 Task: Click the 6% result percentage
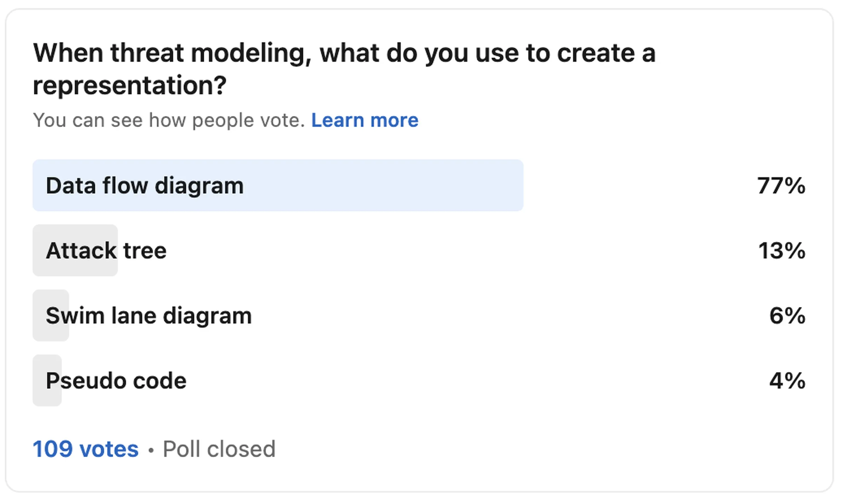(x=787, y=316)
